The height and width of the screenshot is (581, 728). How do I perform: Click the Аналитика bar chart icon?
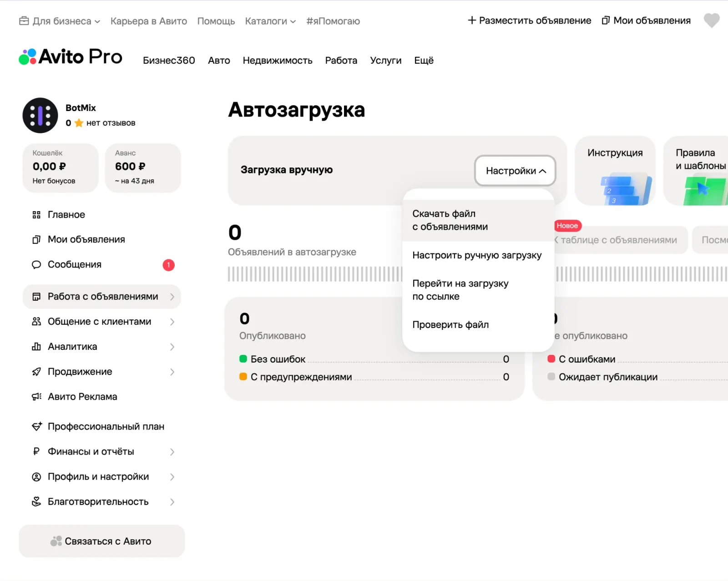click(36, 347)
